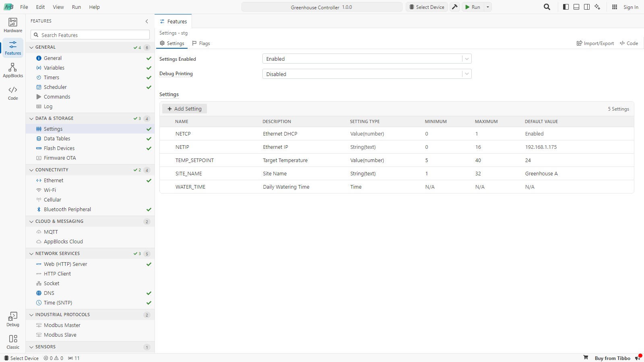Click Import/Export button
The image size is (644, 362).
coord(595,43)
